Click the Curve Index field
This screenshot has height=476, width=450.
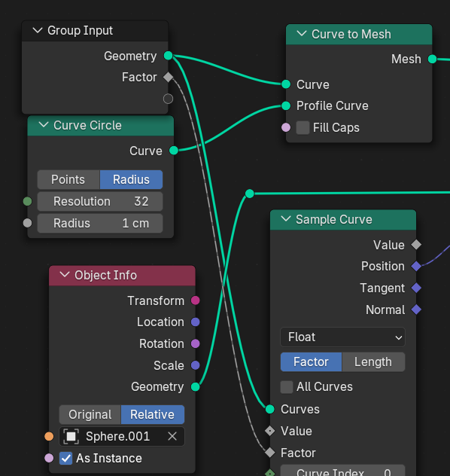(342, 471)
